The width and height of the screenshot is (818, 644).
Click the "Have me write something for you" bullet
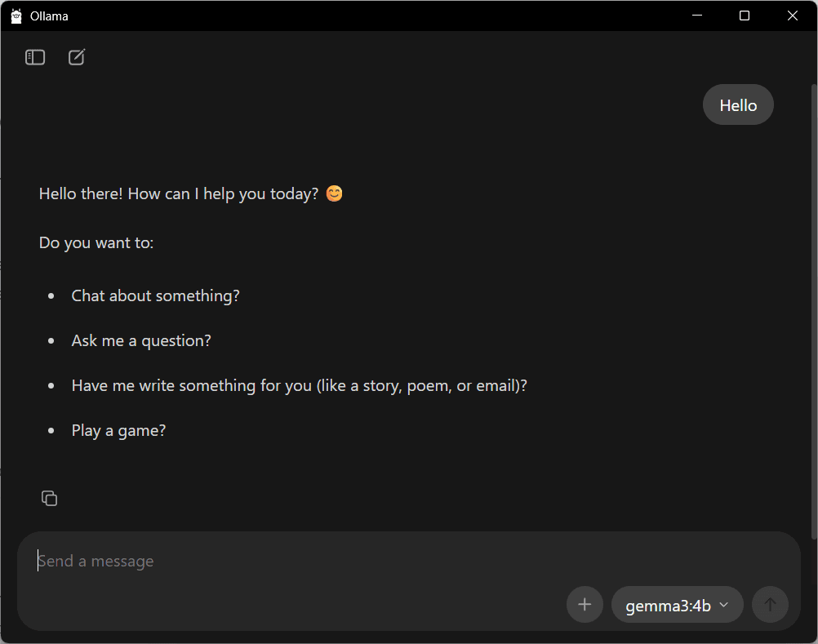[x=299, y=385]
